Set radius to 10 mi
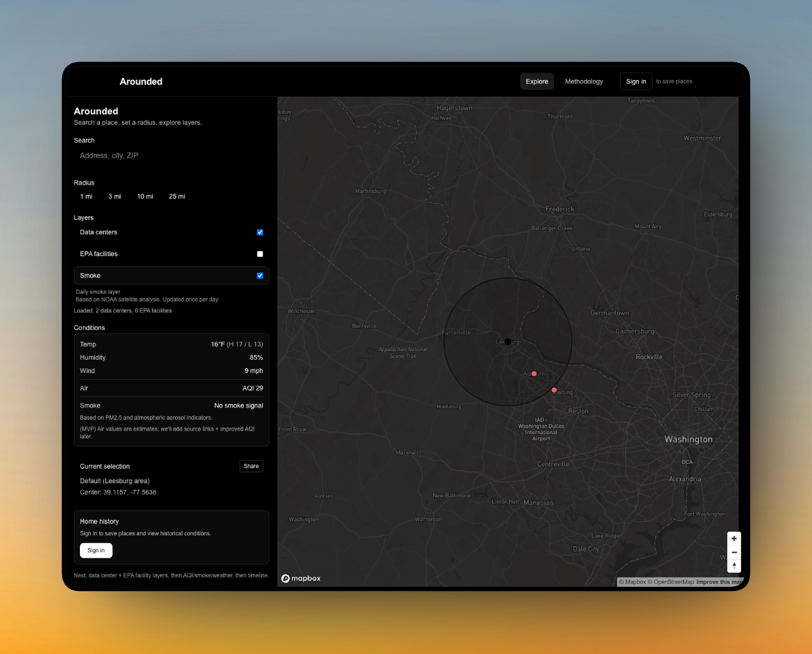Screen dimensions: 812x654 coord(145,196)
